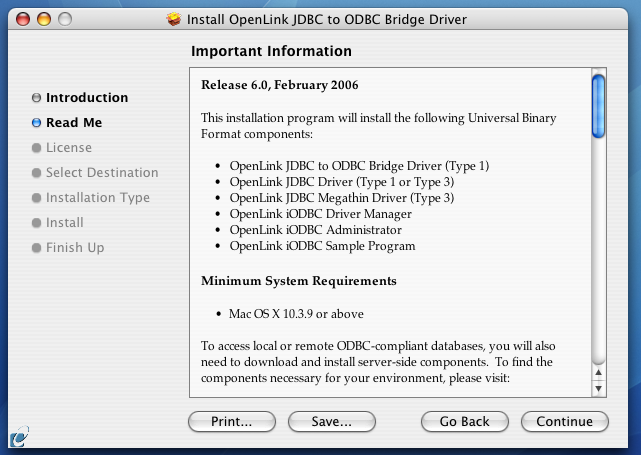Viewport: 641px width, 455px height.
Task: Click the Install step label
Action: pyautogui.click(x=65, y=222)
